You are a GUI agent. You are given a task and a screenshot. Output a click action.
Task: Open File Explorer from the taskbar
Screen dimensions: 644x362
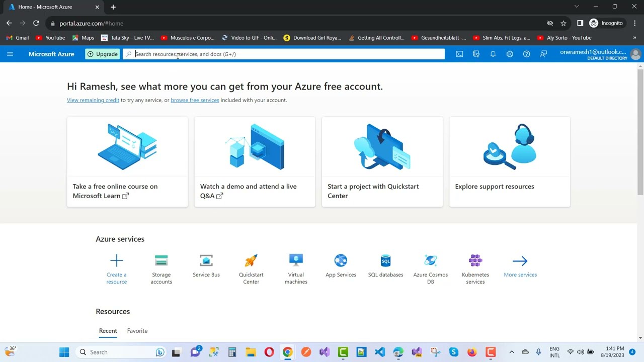251,352
